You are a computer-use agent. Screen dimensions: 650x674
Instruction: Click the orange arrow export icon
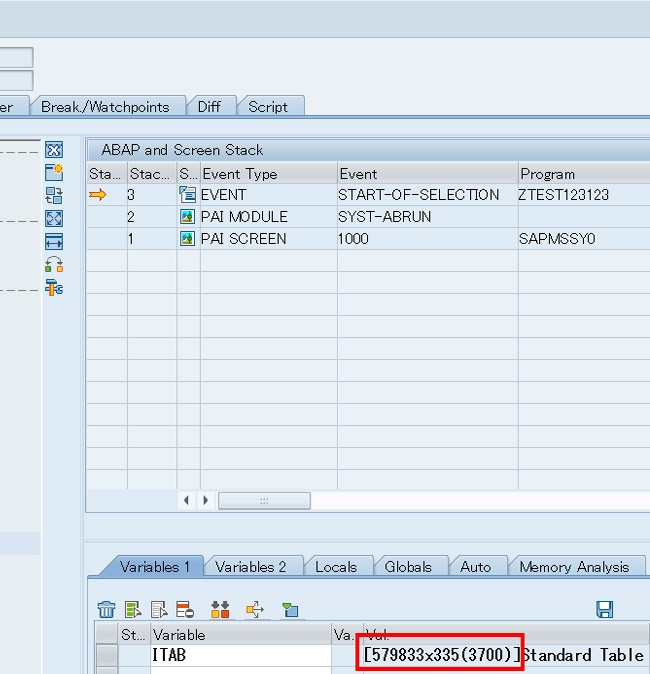(x=254, y=610)
